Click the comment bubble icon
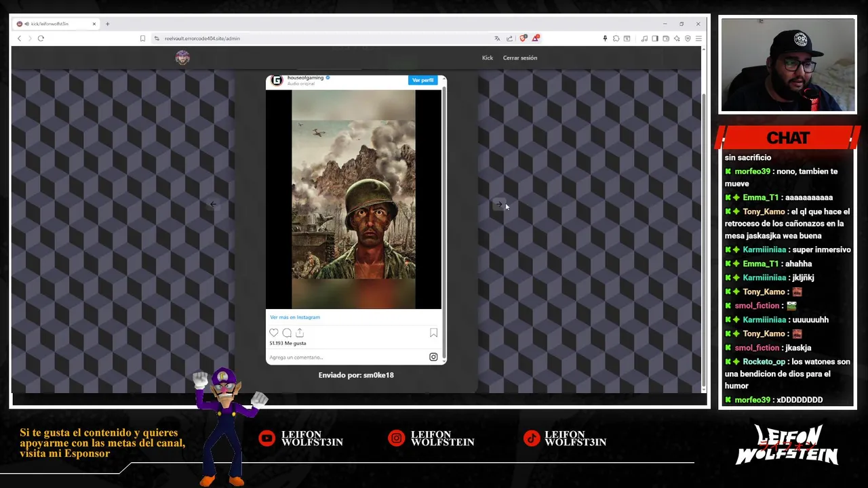 (x=287, y=333)
